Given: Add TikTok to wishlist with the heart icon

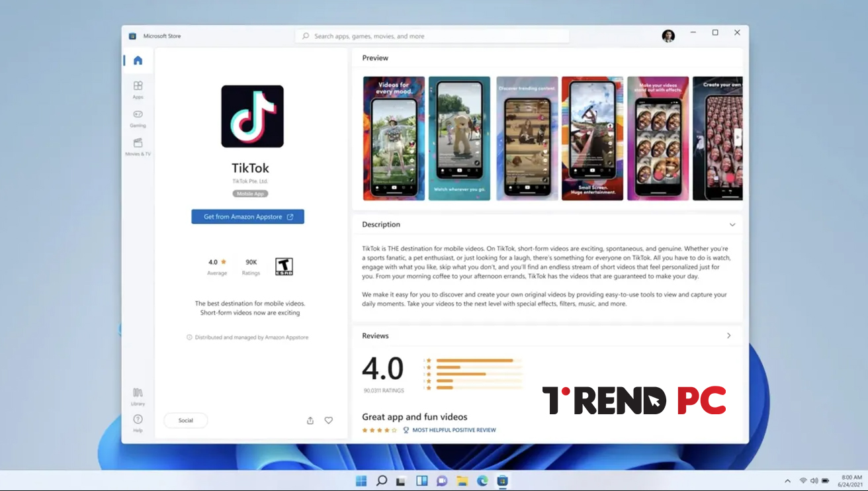Looking at the screenshot, I should (x=328, y=420).
